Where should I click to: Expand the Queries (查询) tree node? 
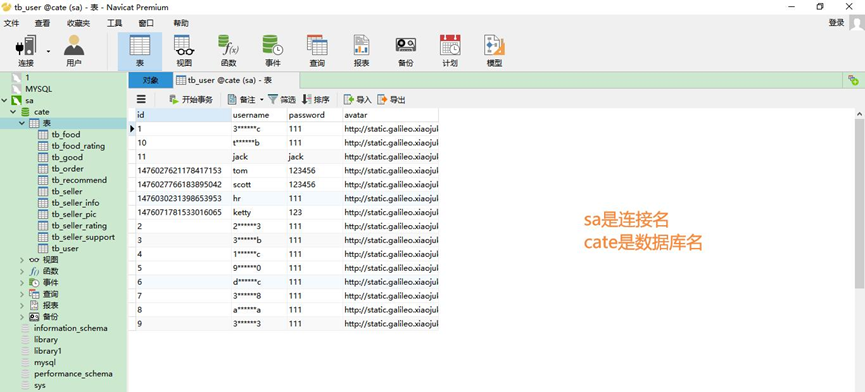click(22, 294)
